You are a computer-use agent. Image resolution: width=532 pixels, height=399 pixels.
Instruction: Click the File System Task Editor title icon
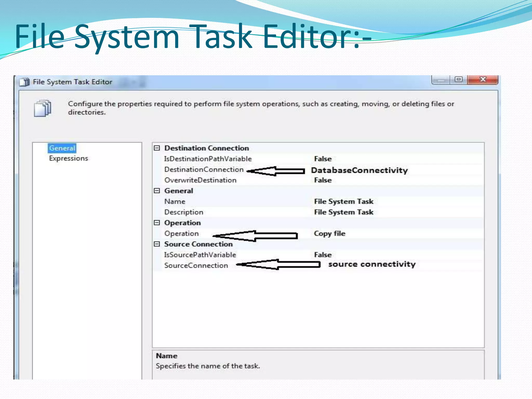point(25,82)
